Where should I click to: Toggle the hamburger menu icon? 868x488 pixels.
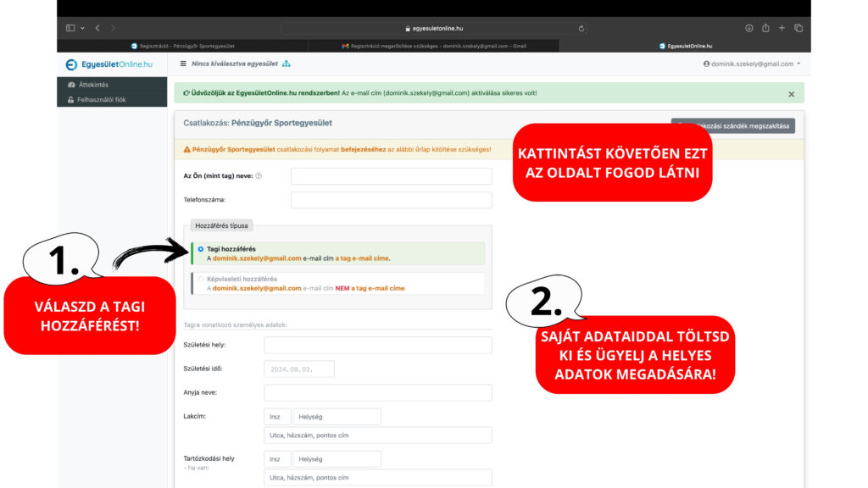[x=183, y=64]
